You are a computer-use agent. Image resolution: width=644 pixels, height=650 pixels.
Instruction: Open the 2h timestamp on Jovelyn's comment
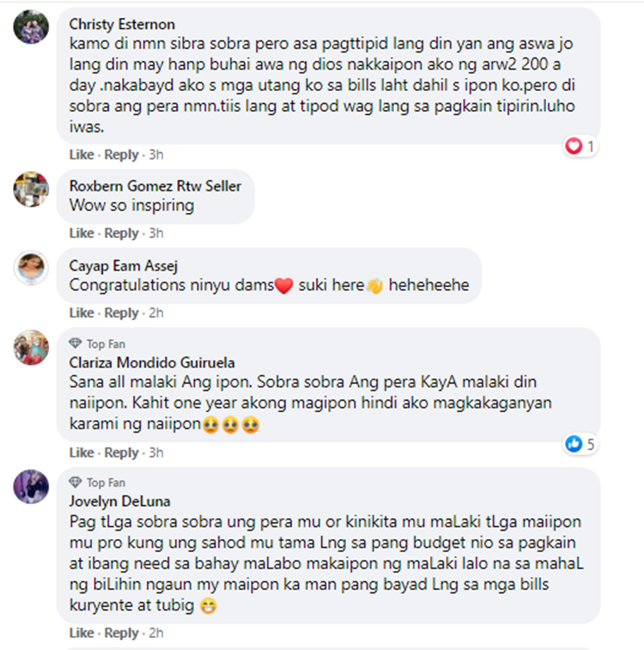click(156, 633)
